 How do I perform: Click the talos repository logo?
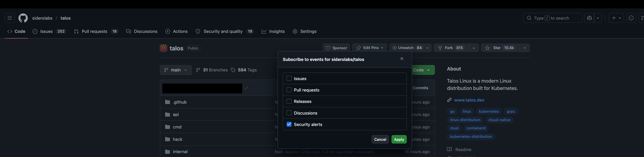164,48
